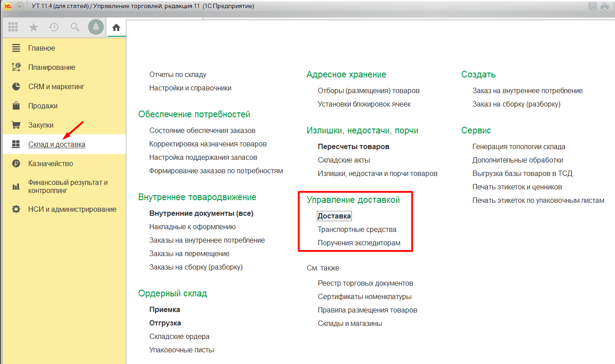
Task: Open notifications via the bell icon
Action: pyautogui.click(x=95, y=27)
